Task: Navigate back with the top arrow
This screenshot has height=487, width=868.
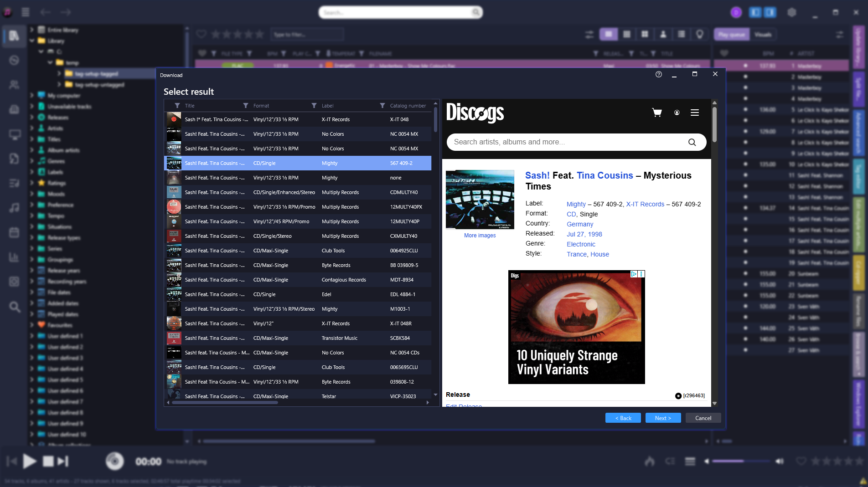Action: coord(45,12)
